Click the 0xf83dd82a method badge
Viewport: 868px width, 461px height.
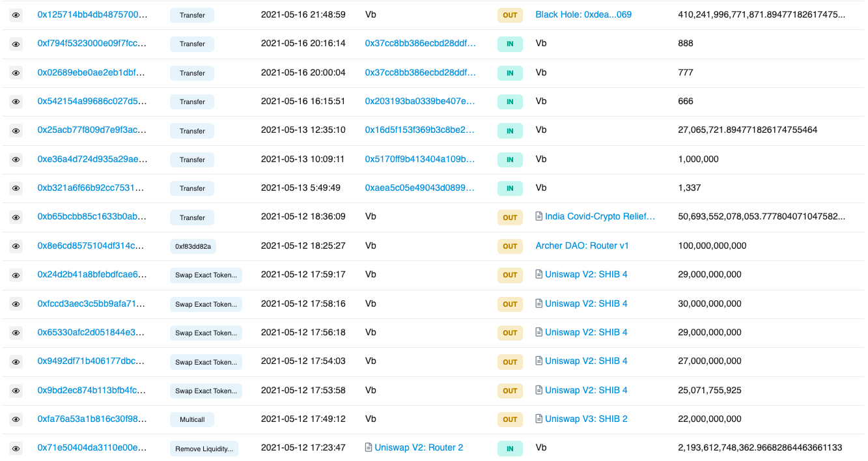192,247
